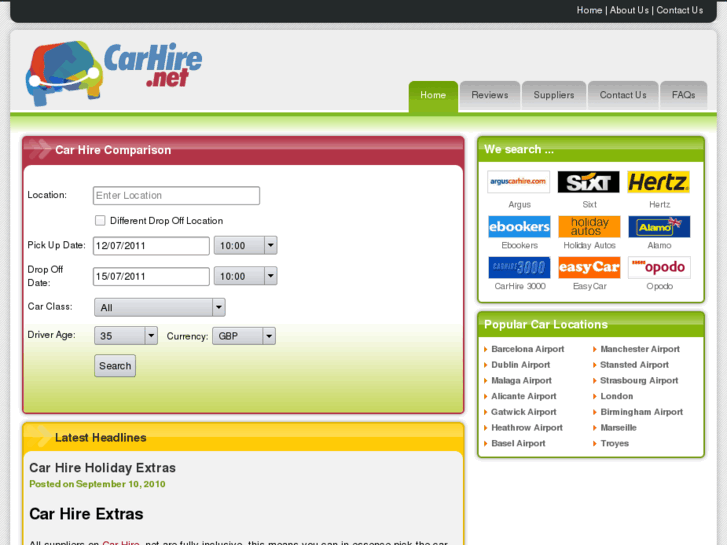Open the Opodo supplier logo
The image size is (727, 545).
[x=659, y=267]
